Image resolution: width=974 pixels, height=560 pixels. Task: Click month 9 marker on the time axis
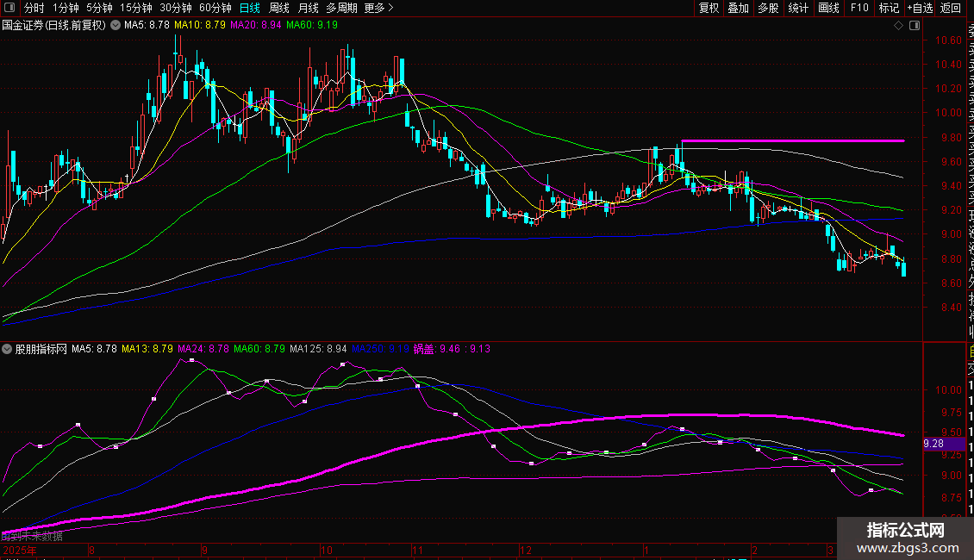pos(204,550)
